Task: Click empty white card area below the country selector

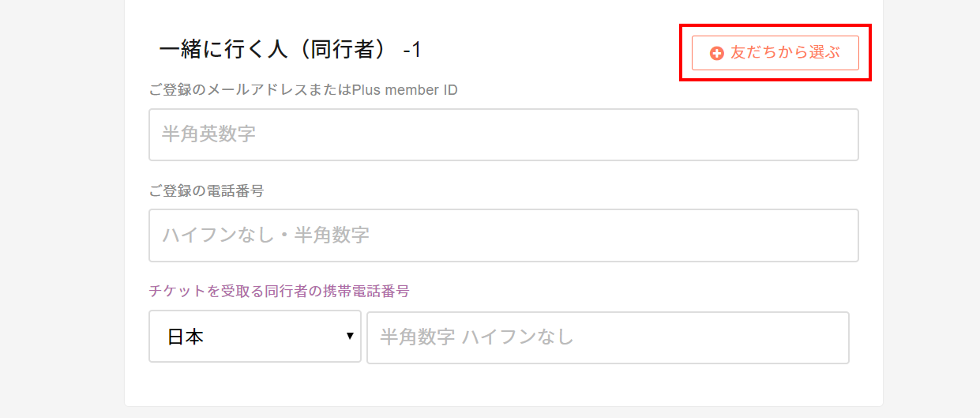Action: [x=504, y=386]
